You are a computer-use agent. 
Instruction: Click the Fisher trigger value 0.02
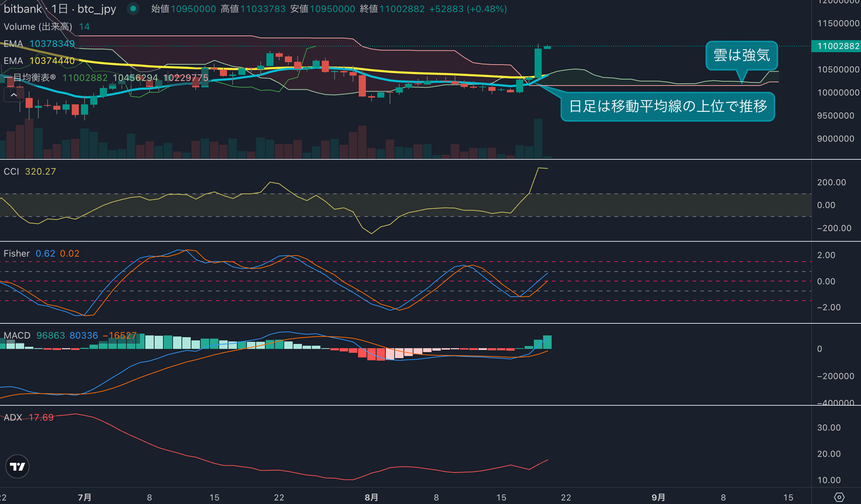[70, 253]
